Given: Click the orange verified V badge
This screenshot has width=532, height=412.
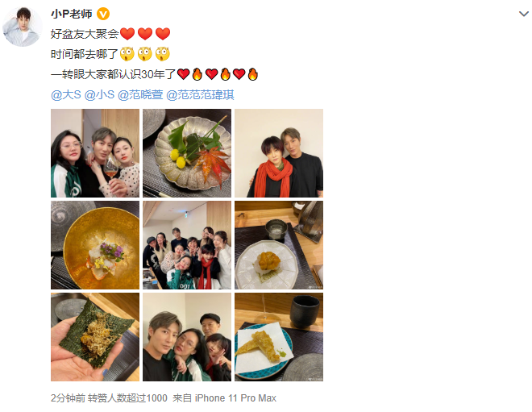Looking at the screenshot, I should point(103,14).
